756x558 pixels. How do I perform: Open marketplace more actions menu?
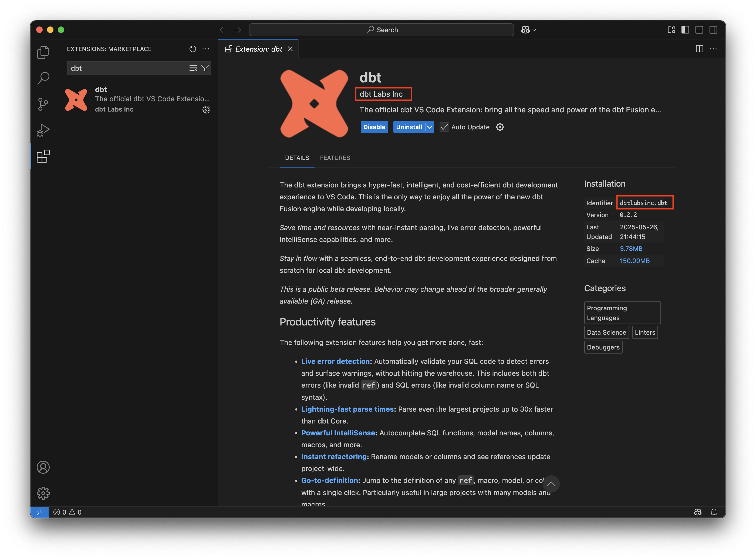pos(206,49)
